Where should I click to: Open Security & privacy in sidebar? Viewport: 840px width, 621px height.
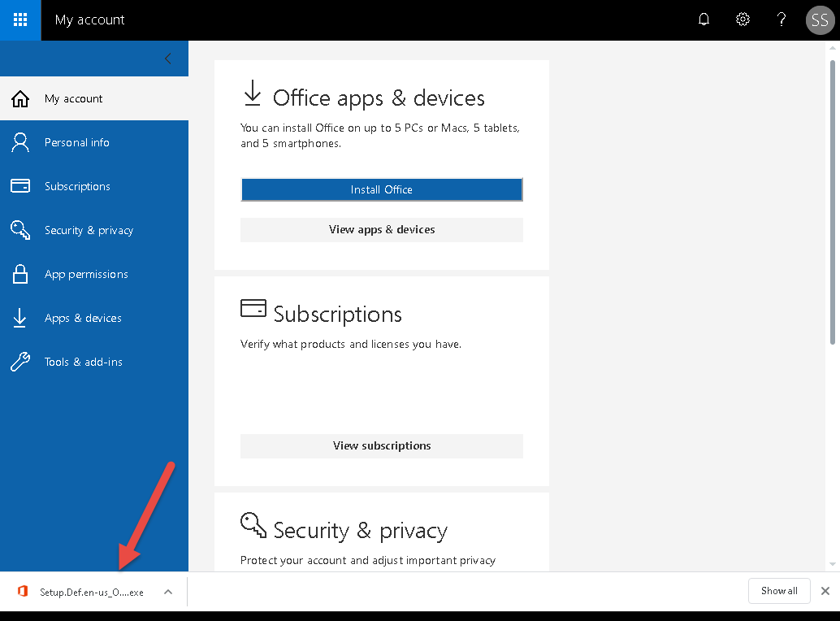[94, 230]
